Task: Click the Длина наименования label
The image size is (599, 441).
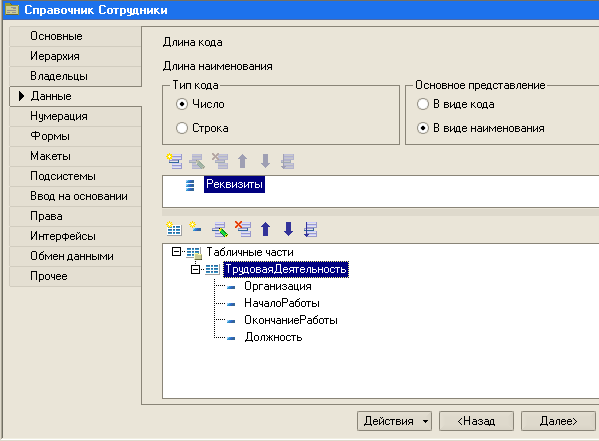Action: tap(218, 66)
